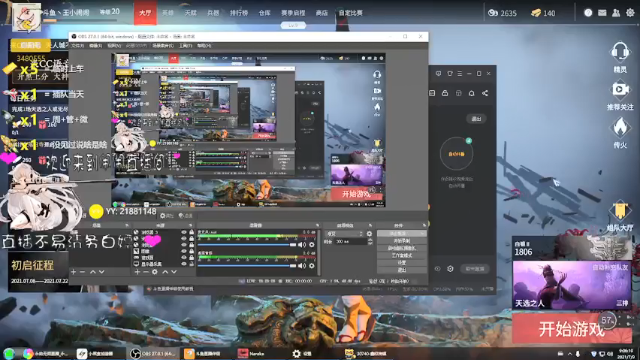
Task: Move source up in OBS sources panel
Action: click(165, 271)
